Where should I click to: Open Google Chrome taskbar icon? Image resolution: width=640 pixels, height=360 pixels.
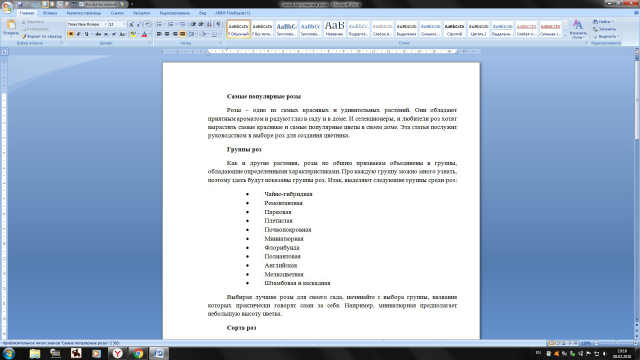point(138,353)
